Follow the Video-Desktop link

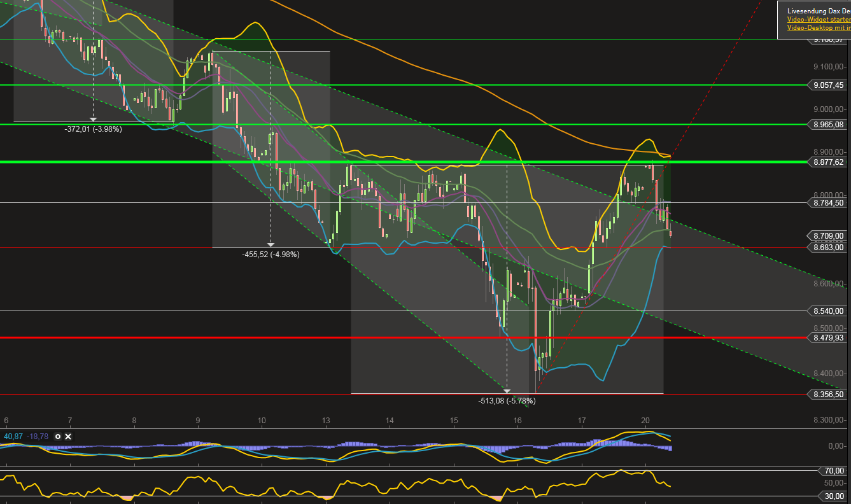[x=819, y=27]
